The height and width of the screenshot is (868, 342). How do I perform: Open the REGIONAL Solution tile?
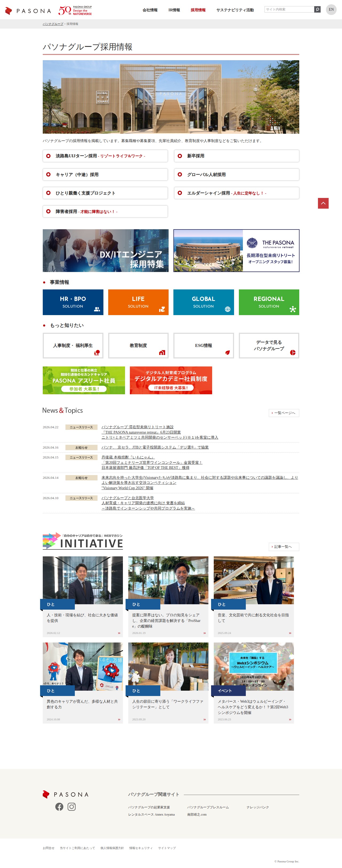point(269,302)
